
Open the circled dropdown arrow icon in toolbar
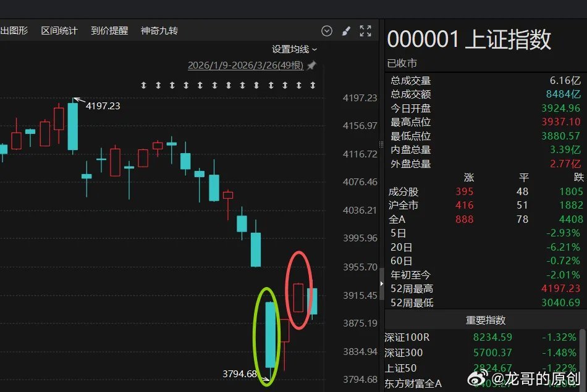(x=327, y=31)
